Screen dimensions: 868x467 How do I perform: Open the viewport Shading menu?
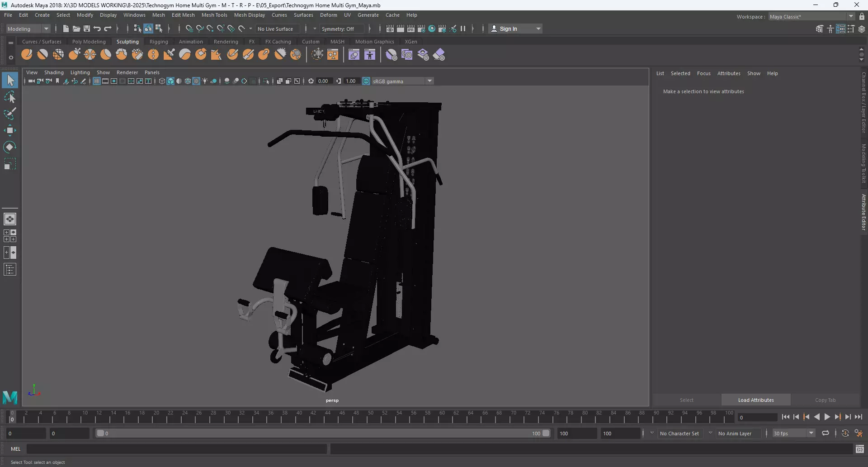click(x=54, y=72)
